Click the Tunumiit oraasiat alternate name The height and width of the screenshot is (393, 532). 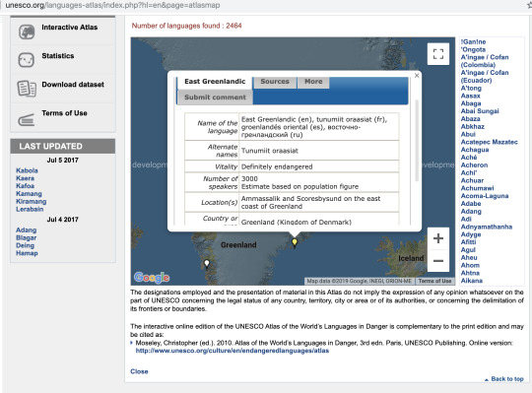(x=269, y=151)
